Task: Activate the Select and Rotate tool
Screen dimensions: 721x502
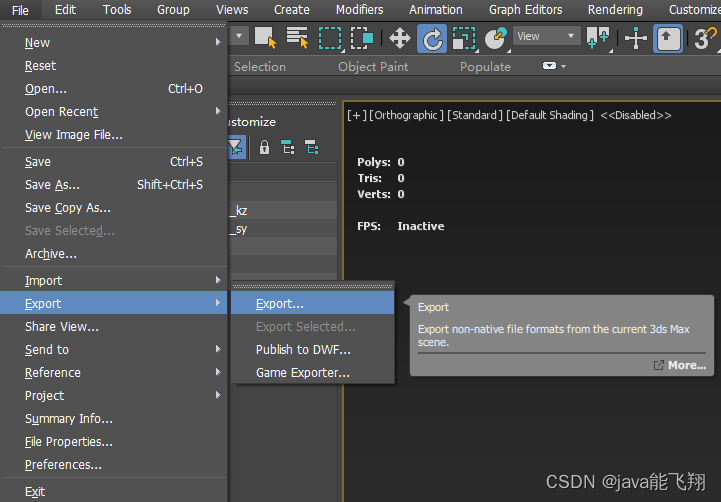Action: coord(432,38)
